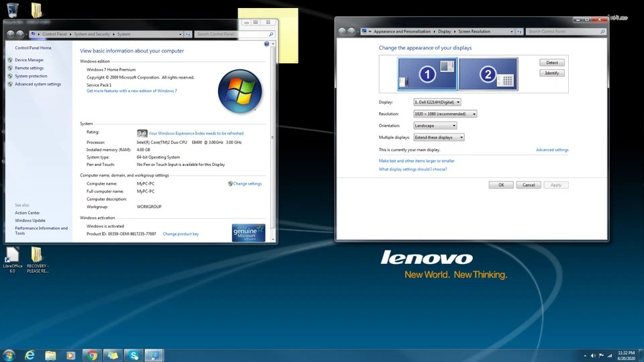Launch Windows Media Player from taskbar

[x=70, y=355]
